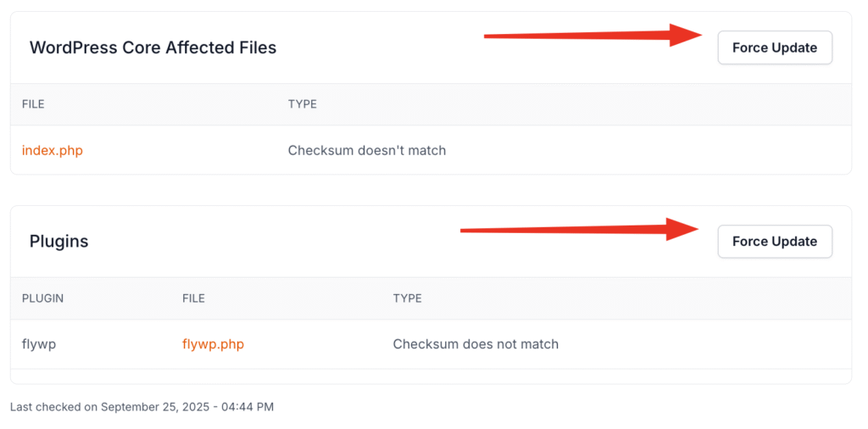
Task: Click the Plugins section heading
Action: tap(58, 242)
